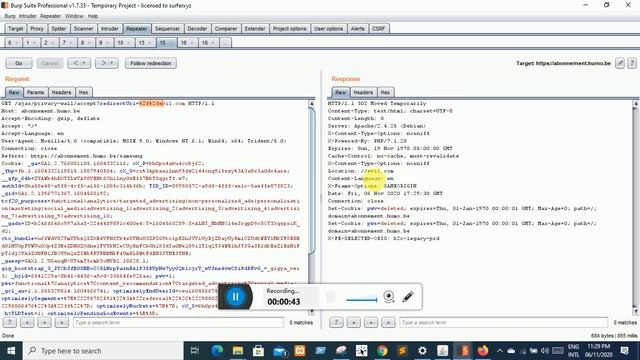Open the pencil annotation tool in recorder
This screenshot has width=640, height=360.
click(x=408, y=297)
